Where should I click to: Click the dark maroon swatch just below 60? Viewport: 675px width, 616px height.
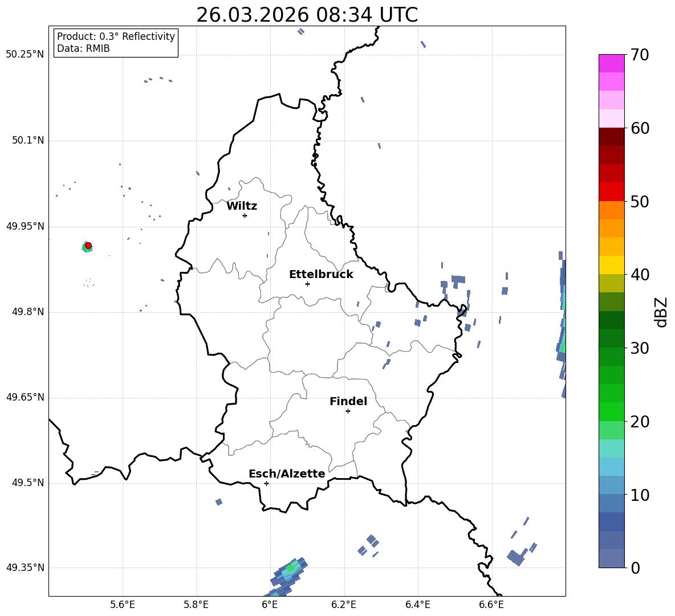pos(611,137)
